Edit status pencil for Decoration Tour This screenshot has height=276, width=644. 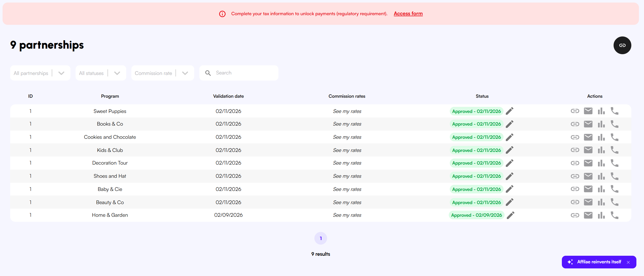[509, 163]
